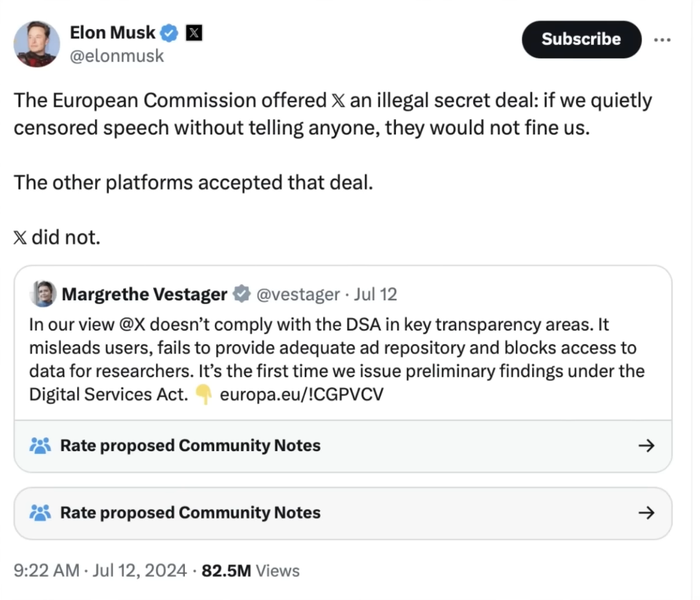Open Margrethe Vestager's small avatar
The height and width of the screenshot is (600, 700).
(43, 294)
